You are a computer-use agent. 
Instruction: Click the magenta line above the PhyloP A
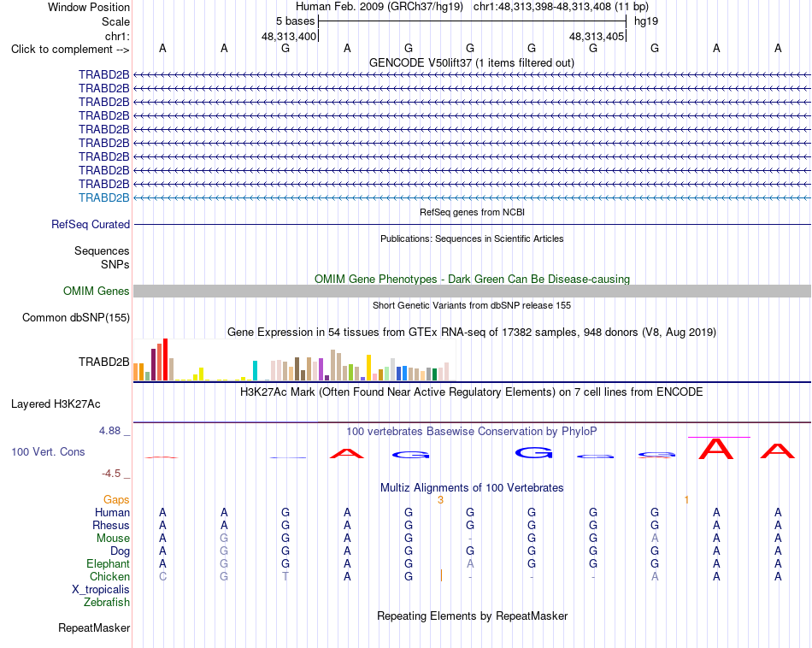[718, 437]
